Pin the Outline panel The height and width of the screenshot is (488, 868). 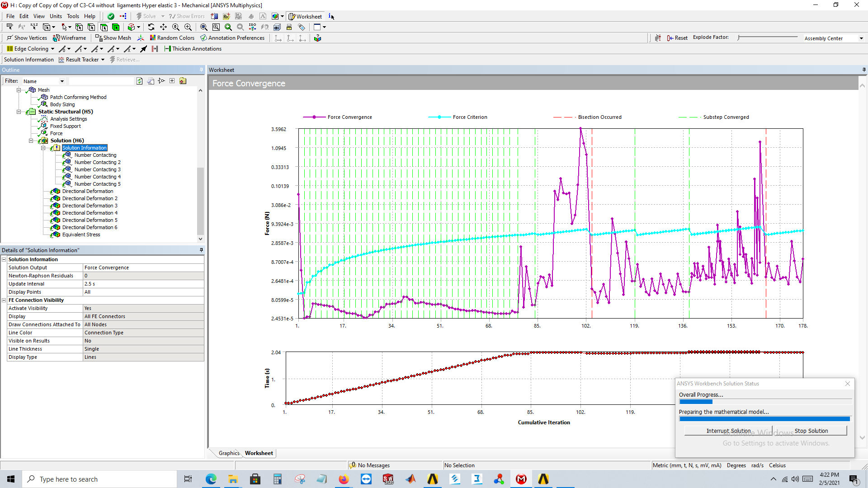pyautogui.click(x=201, y=70)
